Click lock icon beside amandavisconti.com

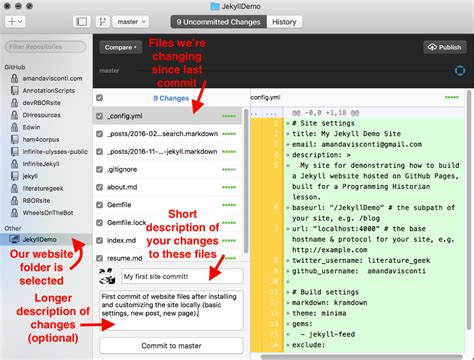(14, 78)
